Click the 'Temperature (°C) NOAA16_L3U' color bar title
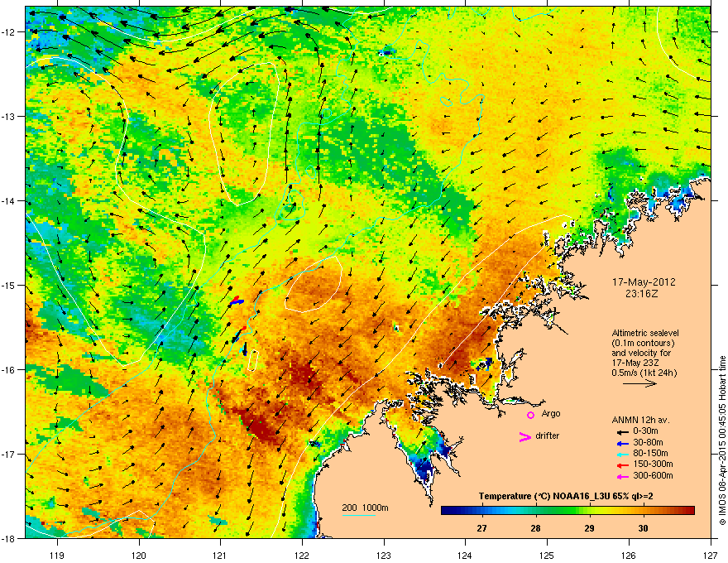 click(545, 497)
